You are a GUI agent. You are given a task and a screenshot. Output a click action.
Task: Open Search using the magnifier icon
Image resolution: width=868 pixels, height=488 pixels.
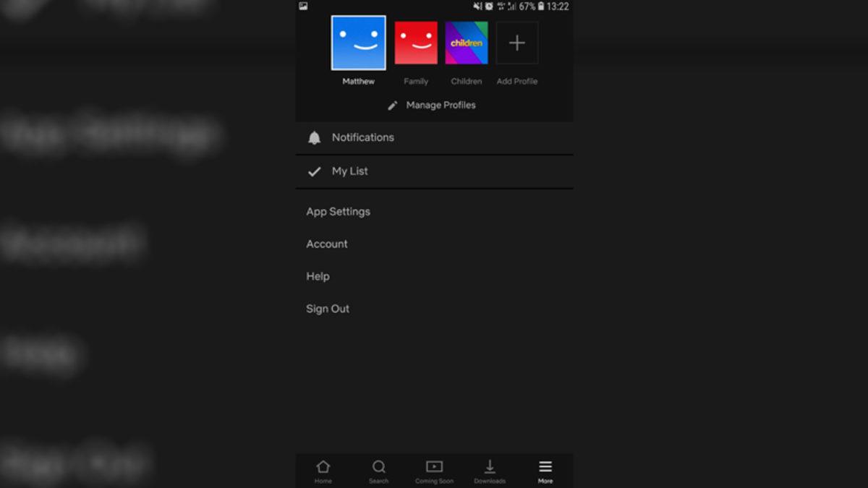[x=378, y=468]
